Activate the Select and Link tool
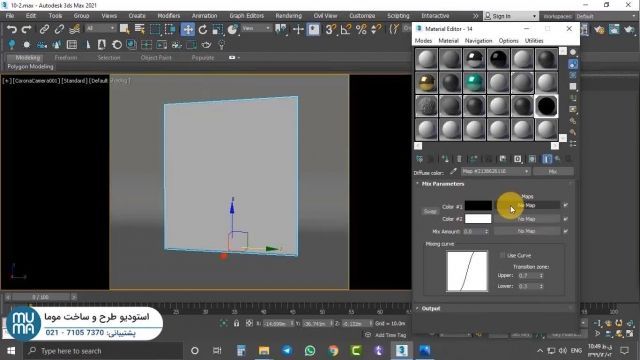The width and height of the screenshot is (640, 360). click(44, 29)
